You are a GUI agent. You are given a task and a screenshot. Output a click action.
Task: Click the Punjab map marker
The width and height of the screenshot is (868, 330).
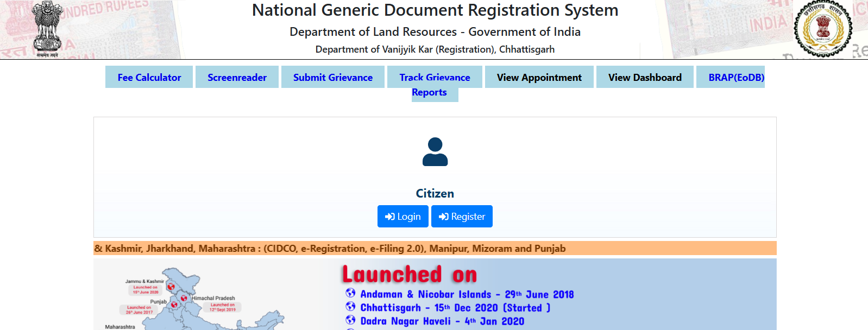pyautogui.click(x=174, y=305)
